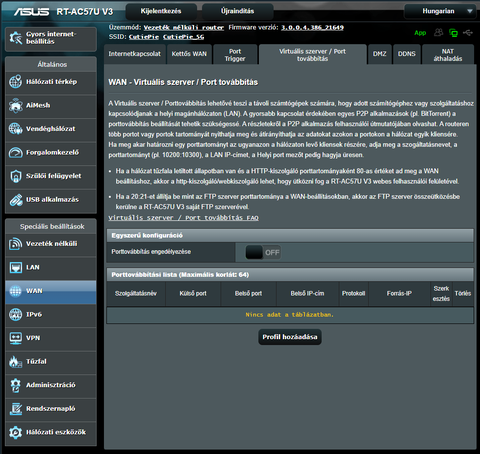Switch to the Kettős WAN tab
Image resolution: width=480 pixels, height=454 pixels.
[x=189, y=54]
